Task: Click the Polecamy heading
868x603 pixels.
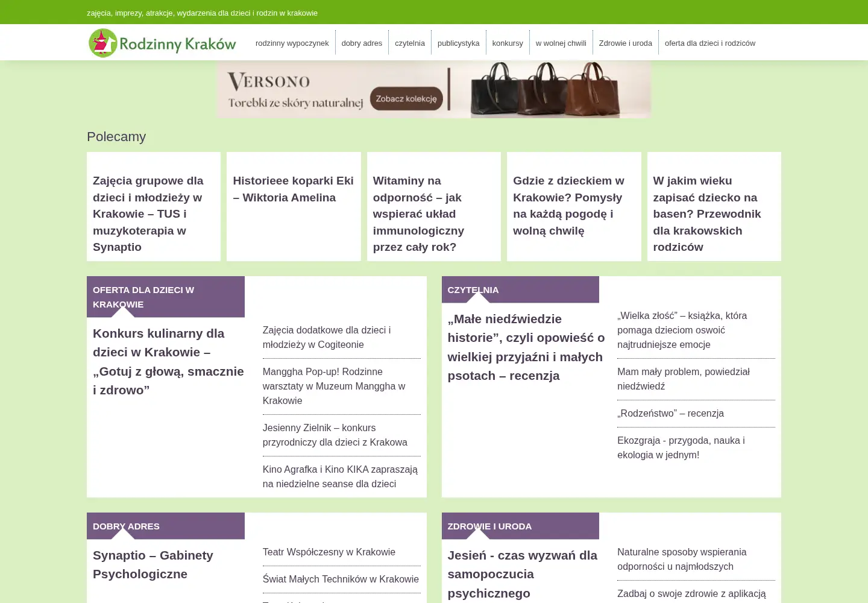Action: tap(116, 137)
